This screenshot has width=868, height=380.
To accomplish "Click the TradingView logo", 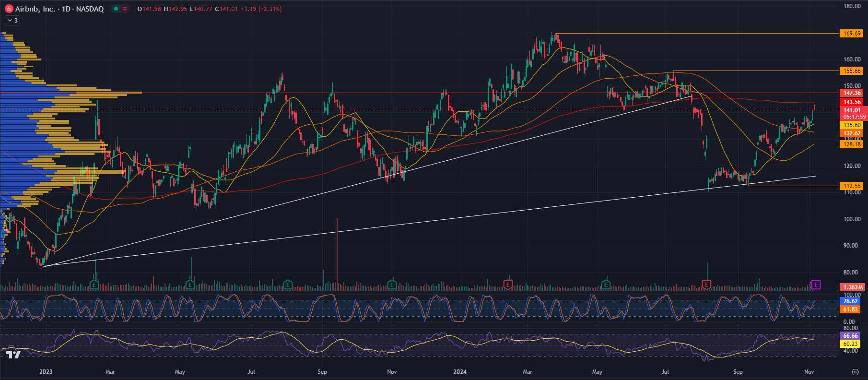I will tap(13, 355).
